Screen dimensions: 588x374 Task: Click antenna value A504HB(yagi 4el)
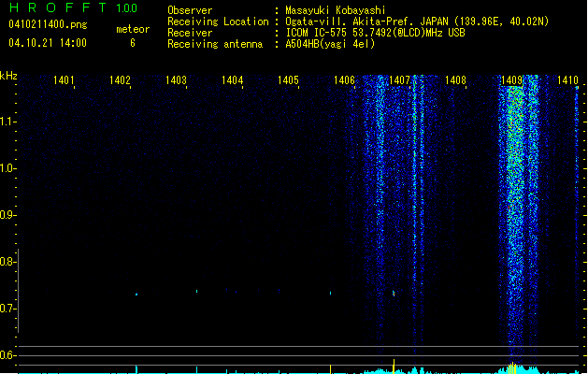(x=330, y=44)
